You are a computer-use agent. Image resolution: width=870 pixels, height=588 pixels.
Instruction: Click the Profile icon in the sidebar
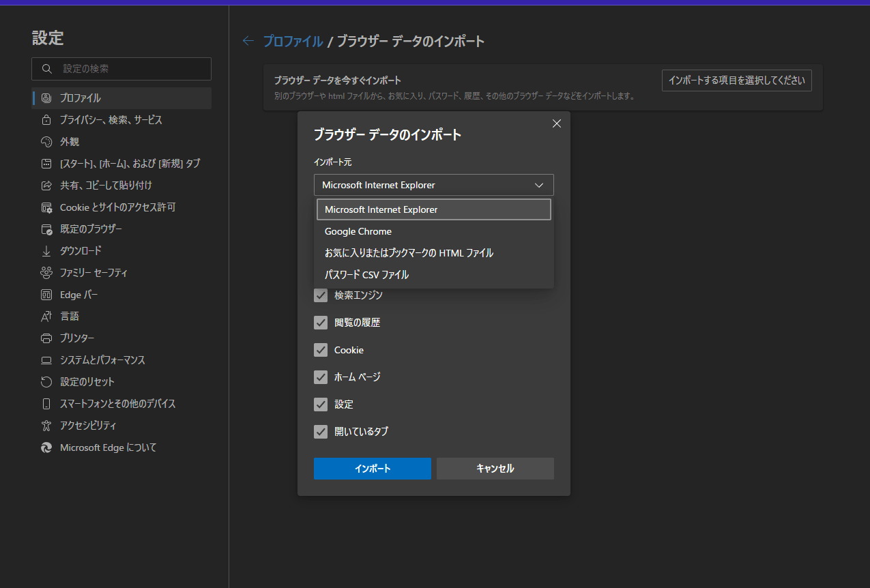point(46,98)
